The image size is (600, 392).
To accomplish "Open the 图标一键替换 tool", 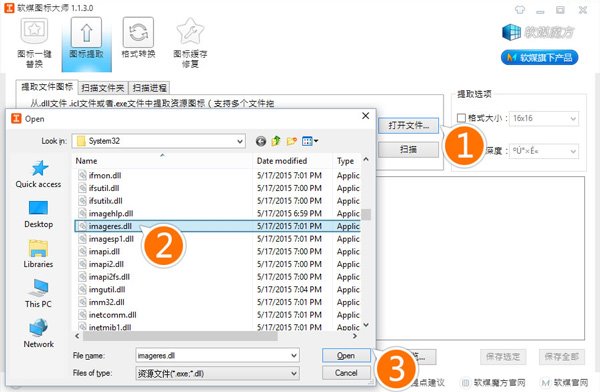I will point(34,42).
